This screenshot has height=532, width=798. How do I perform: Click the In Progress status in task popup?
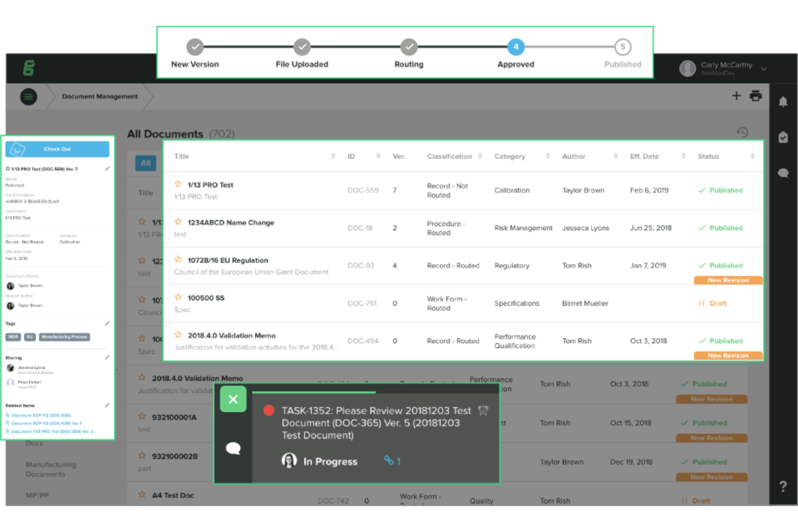click(x=330, y=461)
